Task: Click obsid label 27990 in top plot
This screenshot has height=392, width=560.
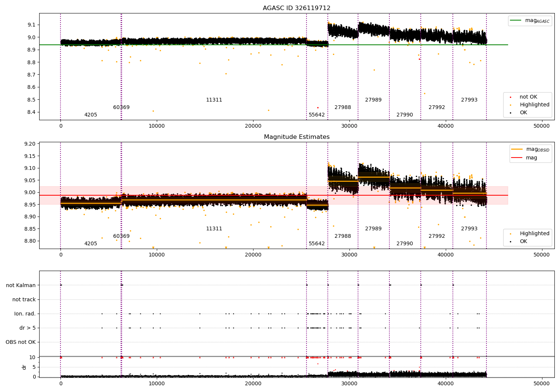Action: pyautogui.click(x=405, y=115)
